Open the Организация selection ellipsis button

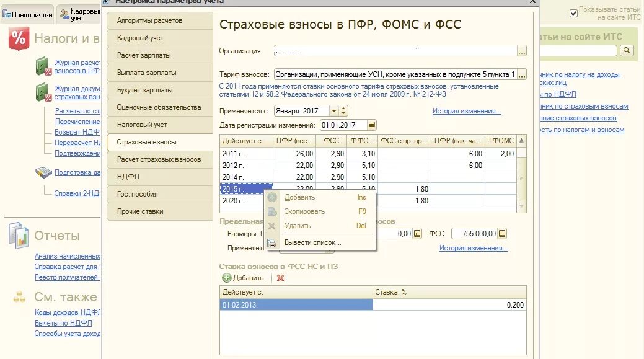522,51
